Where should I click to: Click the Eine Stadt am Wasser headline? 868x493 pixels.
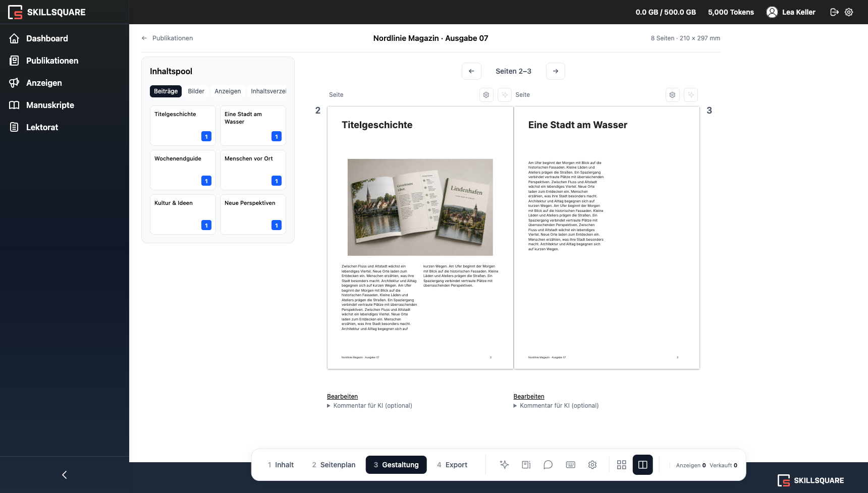click(577, 125)
